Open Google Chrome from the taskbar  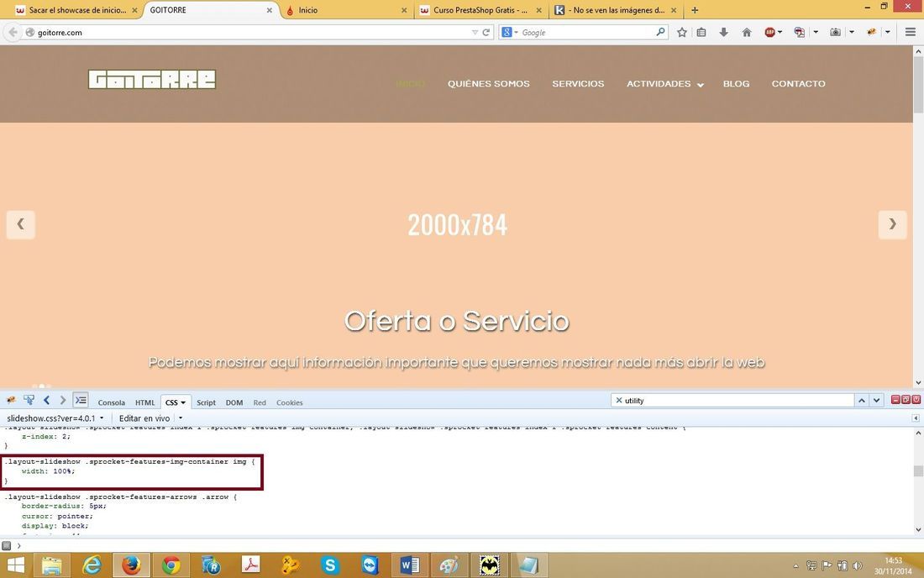171,565
